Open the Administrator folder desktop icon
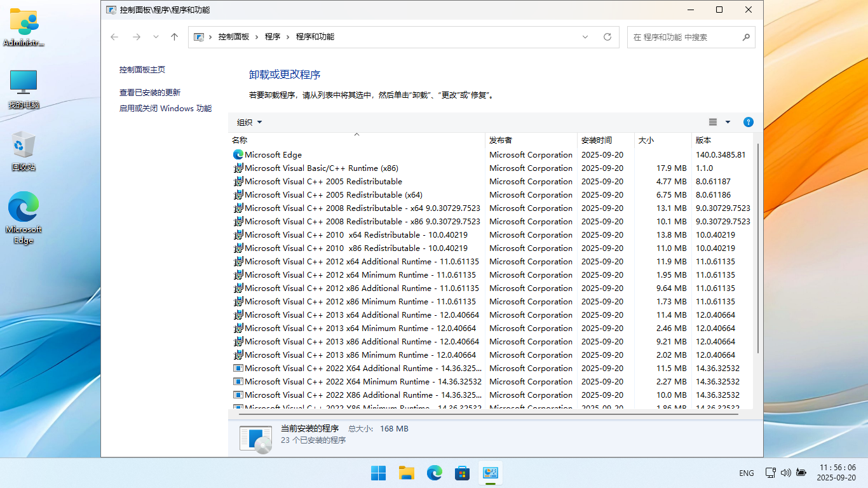 pyautogui.click(x=24, y=28)
